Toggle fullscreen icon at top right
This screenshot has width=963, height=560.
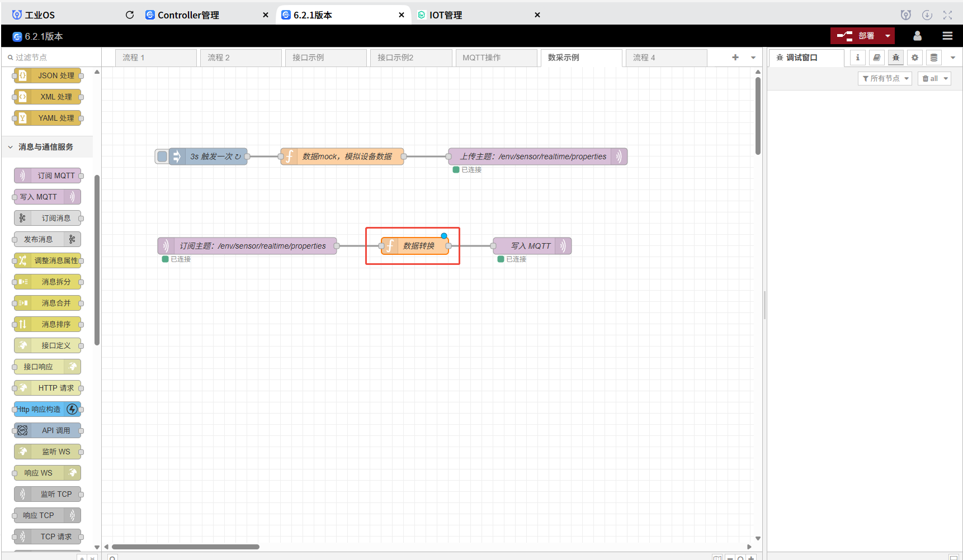click(947, 15)
